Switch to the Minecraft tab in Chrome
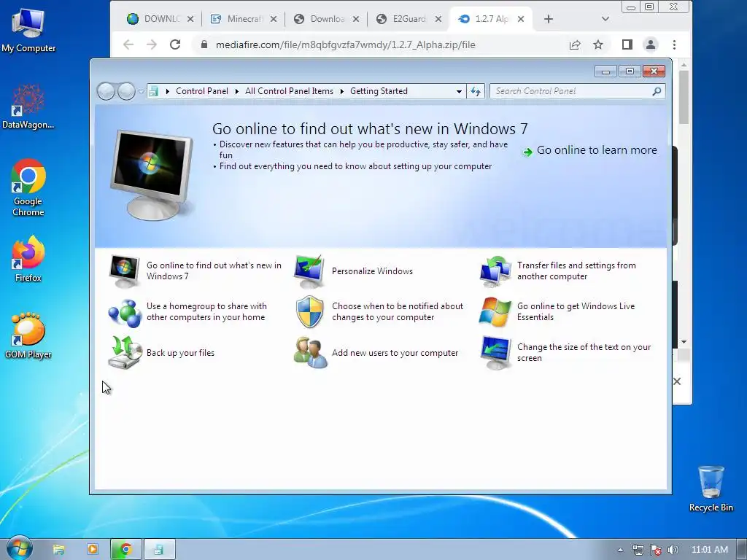The height and width of the screenshot is (560, 747). pos(244,19)
